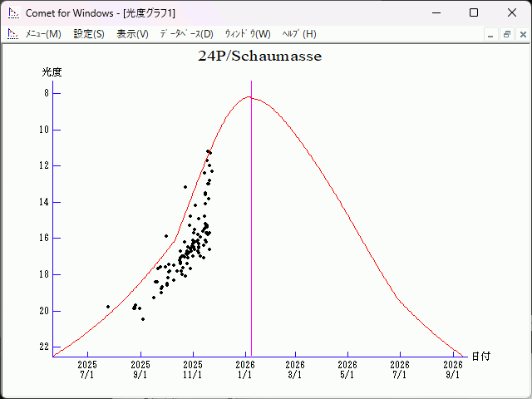The height and width of the screenshot is (399, 532).
Task: Expand the ウィンドウ(W) window menu
Action: 248,34
